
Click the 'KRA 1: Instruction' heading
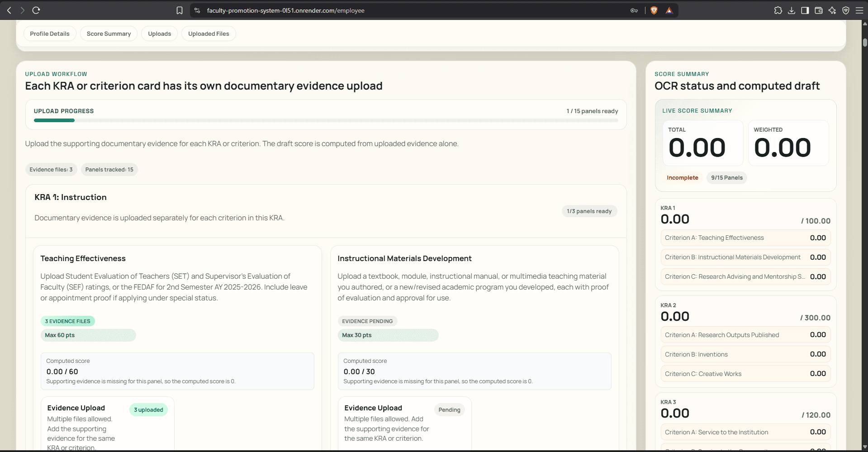coord(71,197)
